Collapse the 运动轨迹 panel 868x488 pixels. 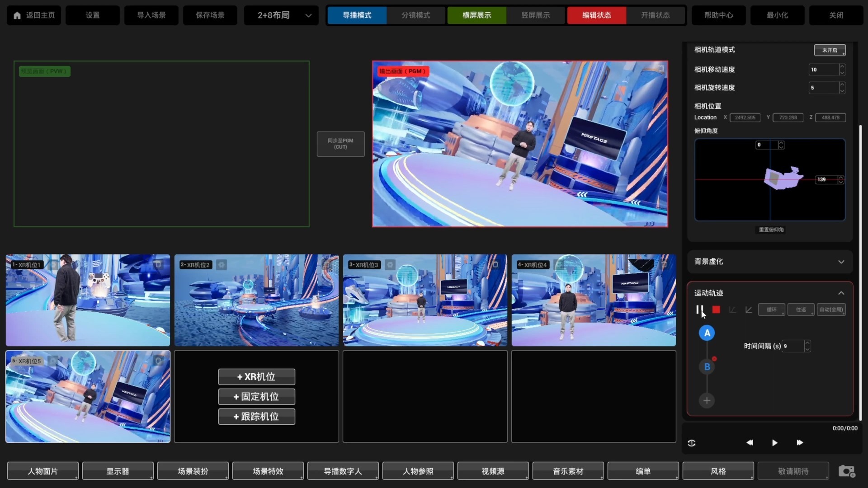(x=841, y=293)
